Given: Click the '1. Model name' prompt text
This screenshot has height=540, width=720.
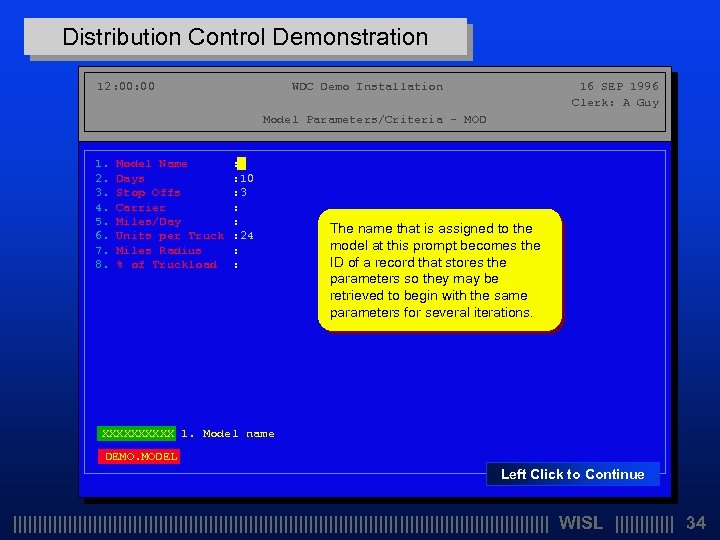Looking at the screenshot, I should click(x=228, y=433).
